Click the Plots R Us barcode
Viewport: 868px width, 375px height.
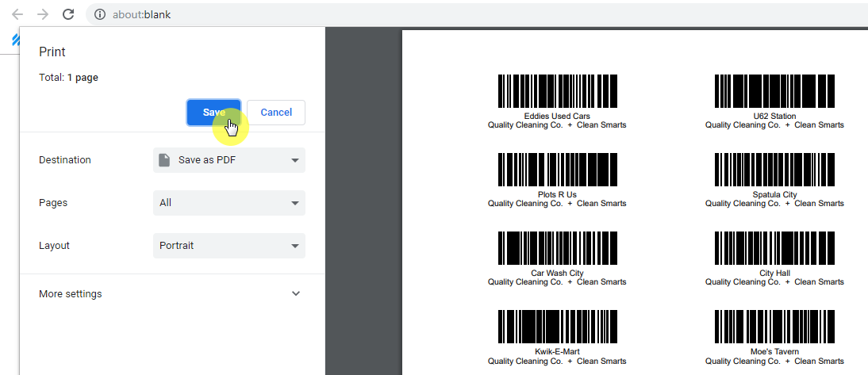[557, 170]
